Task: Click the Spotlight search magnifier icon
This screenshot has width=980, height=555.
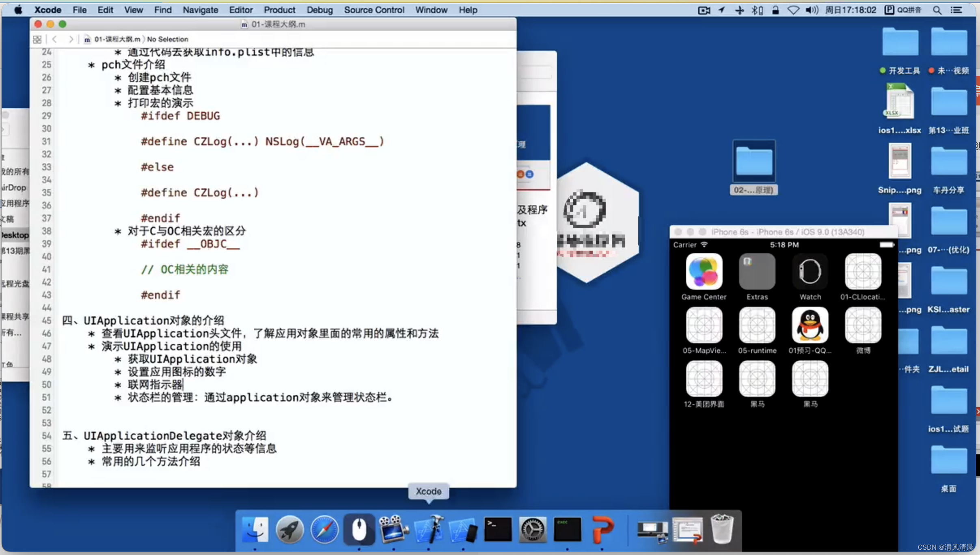Action: point(937,10)
